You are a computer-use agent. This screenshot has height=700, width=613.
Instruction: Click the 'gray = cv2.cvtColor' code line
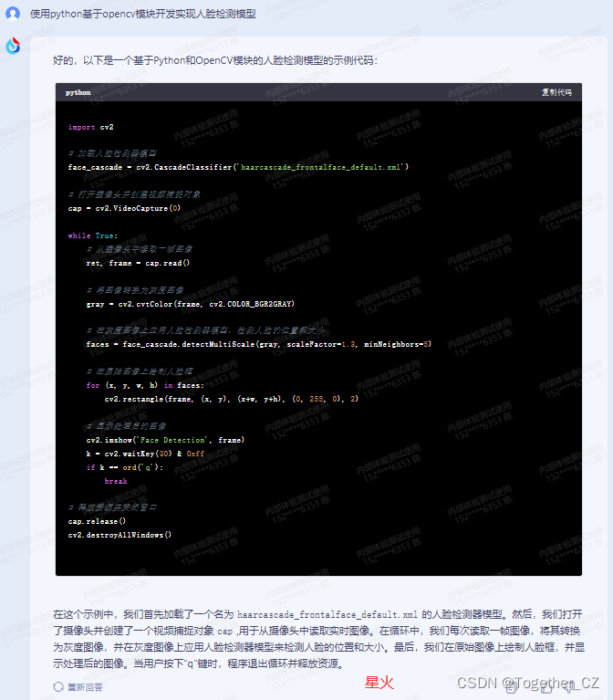191,304
